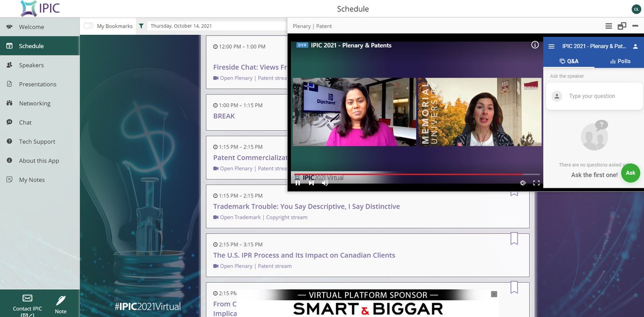This screenshot has width=644, height=317.
Task: Pause the video stream
Action: 298,183
